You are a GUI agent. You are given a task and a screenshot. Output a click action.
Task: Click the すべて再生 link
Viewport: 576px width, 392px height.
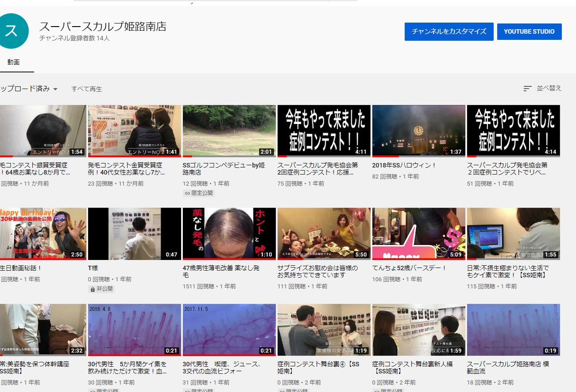(x=87, y=89)
